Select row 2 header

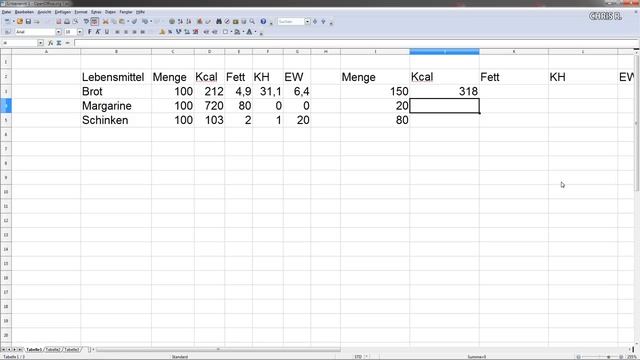tap(6, 77)
